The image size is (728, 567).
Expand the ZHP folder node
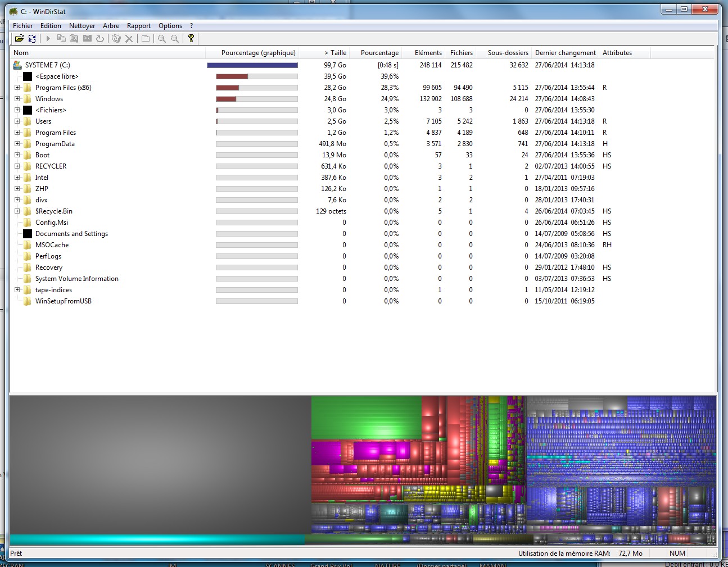[17, 189]
